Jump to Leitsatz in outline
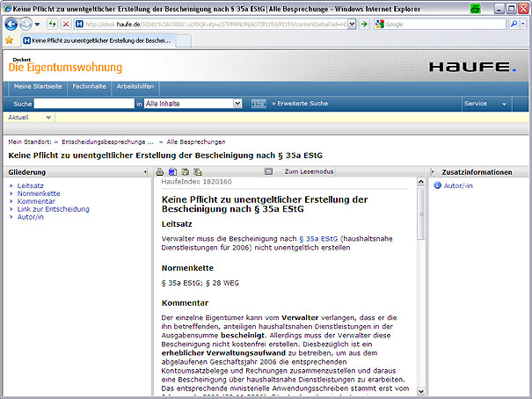 tap(31, 185)
